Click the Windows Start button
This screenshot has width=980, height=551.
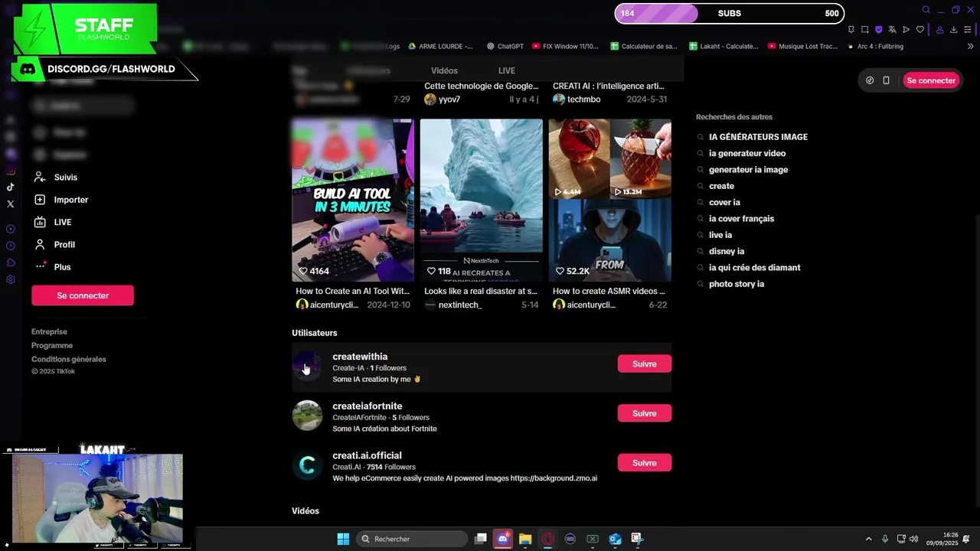[x=343, y=539]
